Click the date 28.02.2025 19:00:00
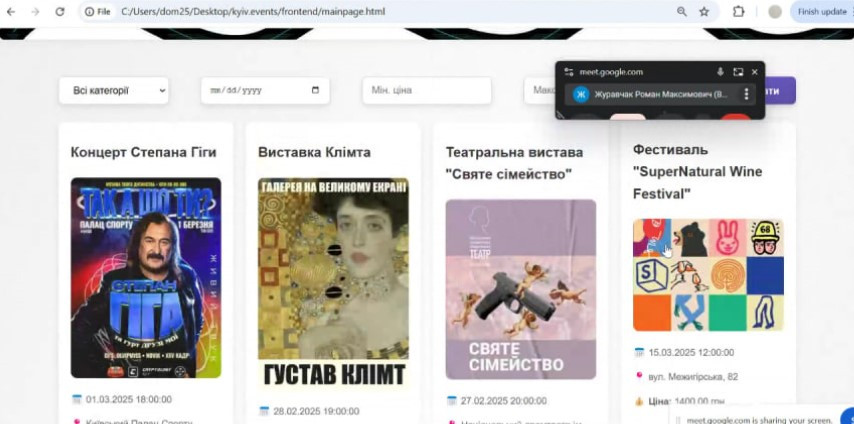This screenshot has width=854, height=424. 316,411
